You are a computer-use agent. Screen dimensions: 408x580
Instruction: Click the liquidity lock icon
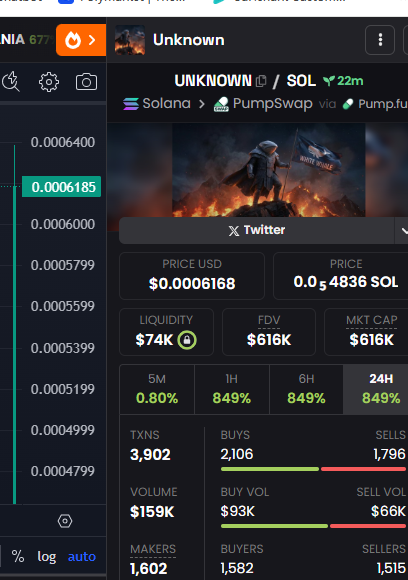point(187,340)
